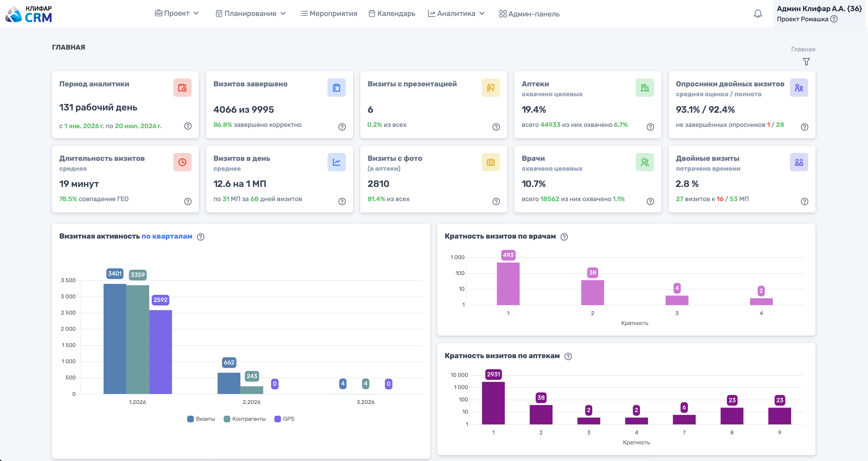868x461 pixels.
Task: Toggle the Визиты legend series
Action: 201,419
